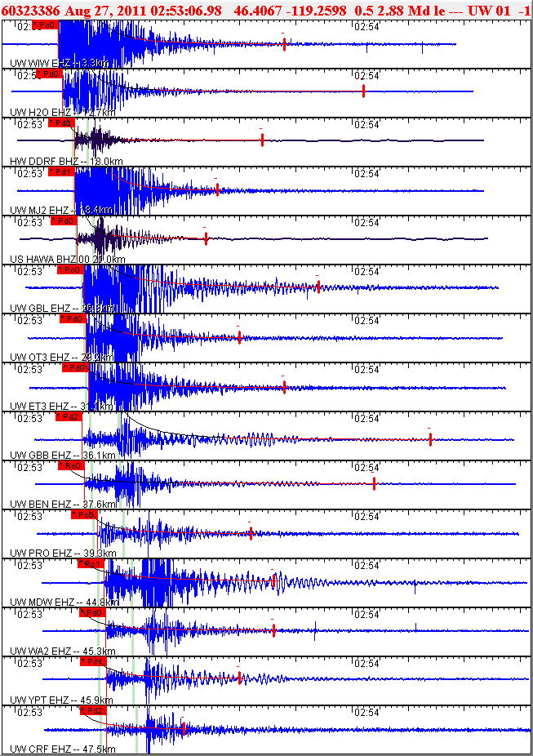This screenshot has height=756, width=533.
Task: Select the Pc0 pick flag on BEN trace
Action: coord(71,465)
